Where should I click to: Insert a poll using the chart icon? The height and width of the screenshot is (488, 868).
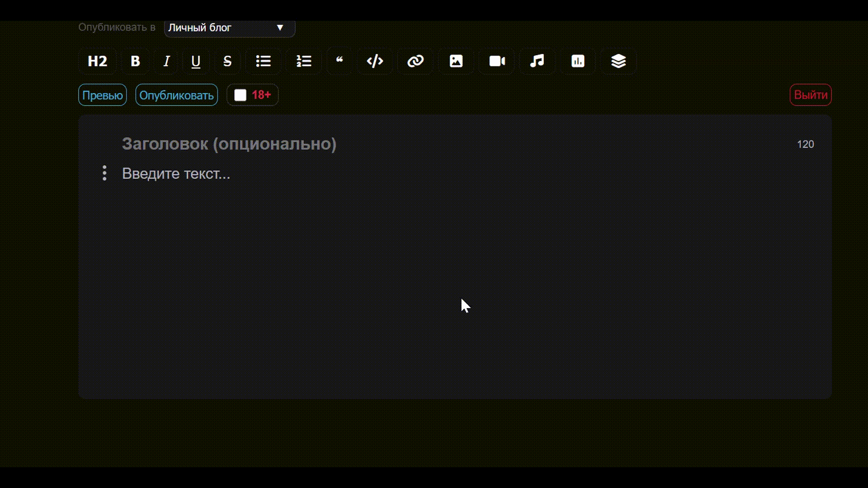(578, 61)
